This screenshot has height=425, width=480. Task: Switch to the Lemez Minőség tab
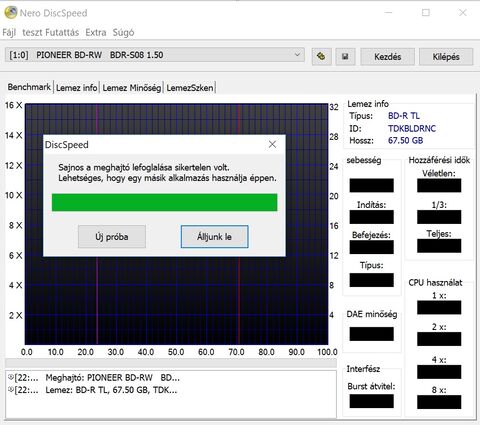point(132,88)
